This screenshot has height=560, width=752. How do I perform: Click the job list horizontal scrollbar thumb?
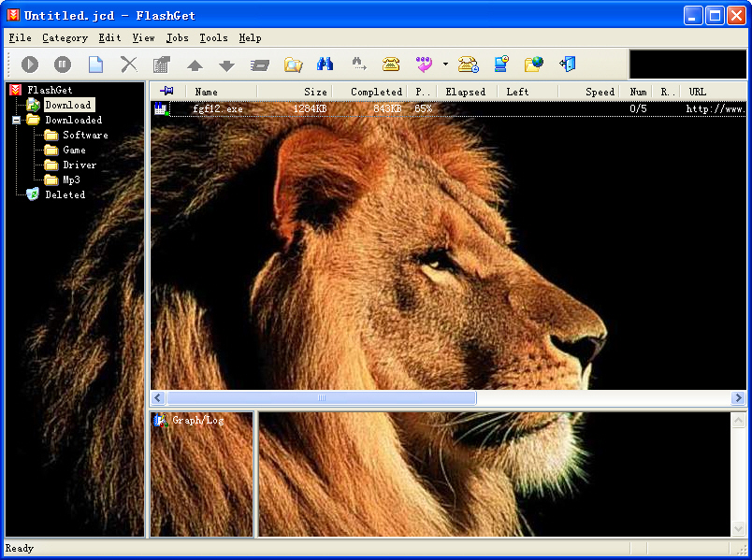pos(322,398)
